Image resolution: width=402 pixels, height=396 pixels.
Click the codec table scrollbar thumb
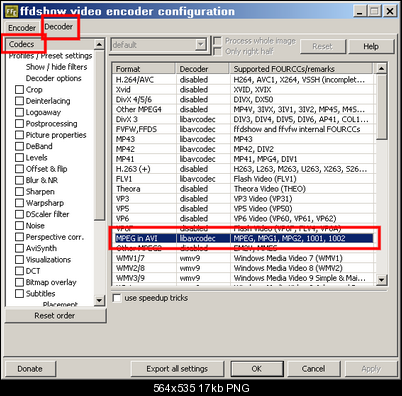tap(381, 107)
